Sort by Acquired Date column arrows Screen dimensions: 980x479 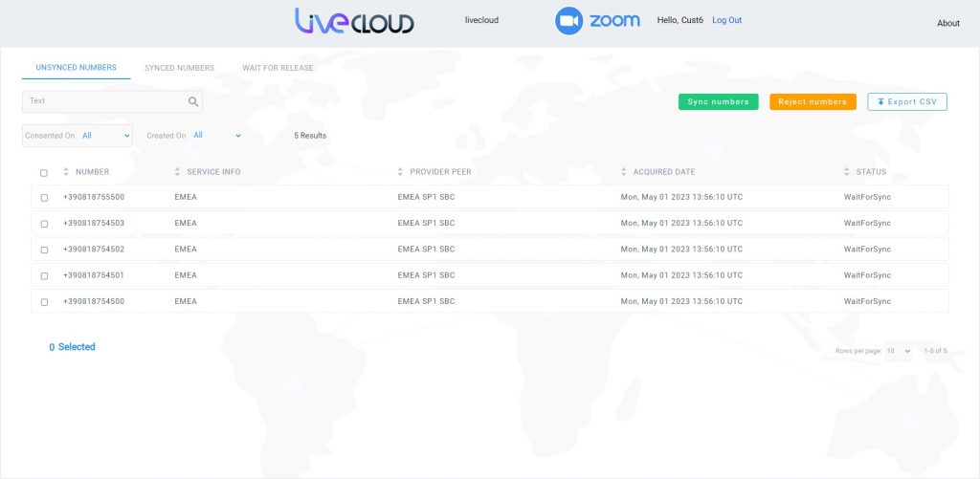pos(624,172)
